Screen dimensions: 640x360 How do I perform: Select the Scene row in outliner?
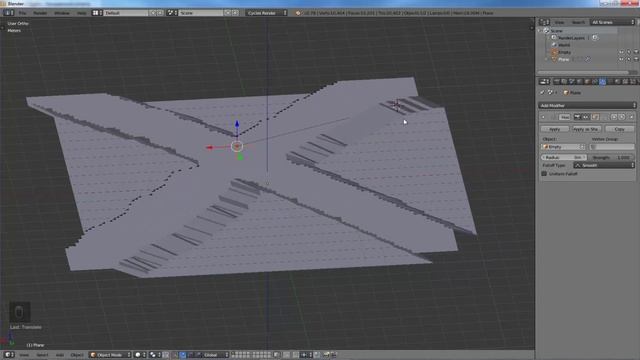click(556, 31)
